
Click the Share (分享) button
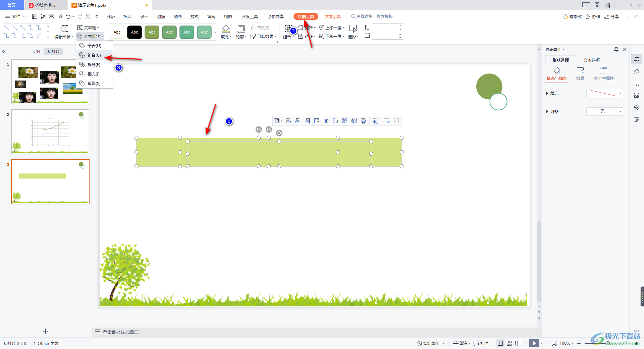612,16
